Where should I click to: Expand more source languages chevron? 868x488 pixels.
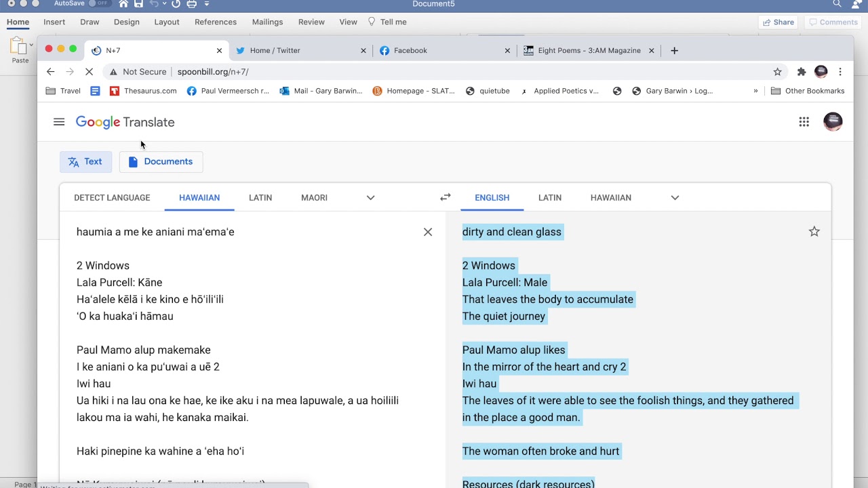tap(370, 198)
